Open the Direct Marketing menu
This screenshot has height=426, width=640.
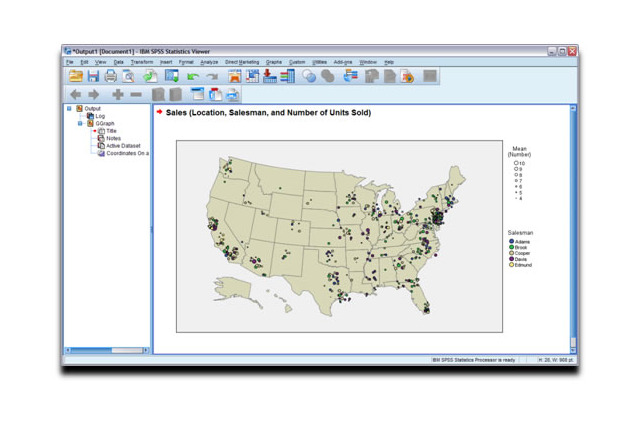tap(241, 62)
